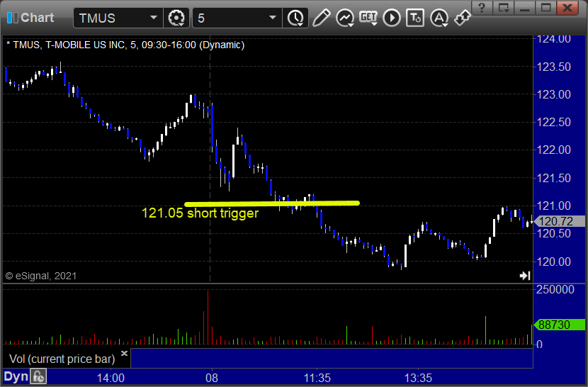Click the 14:00 time axis label
Viewport: 588px width, 387px height.
coord(111,378)
